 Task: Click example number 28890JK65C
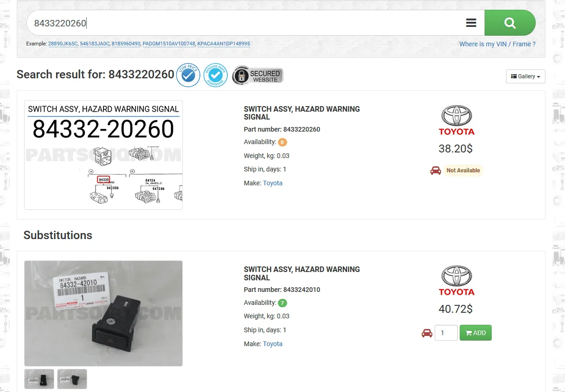[63, 44]
